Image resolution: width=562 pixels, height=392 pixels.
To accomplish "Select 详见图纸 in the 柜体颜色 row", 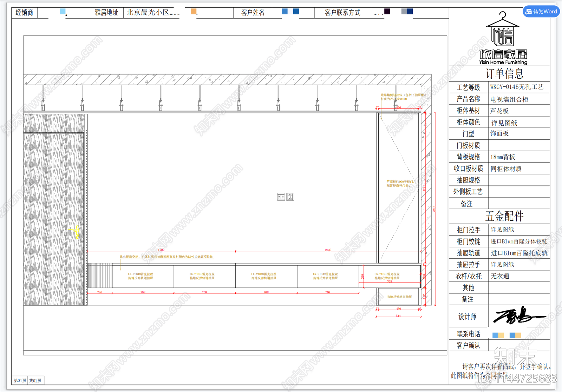I will pos(504,123).
